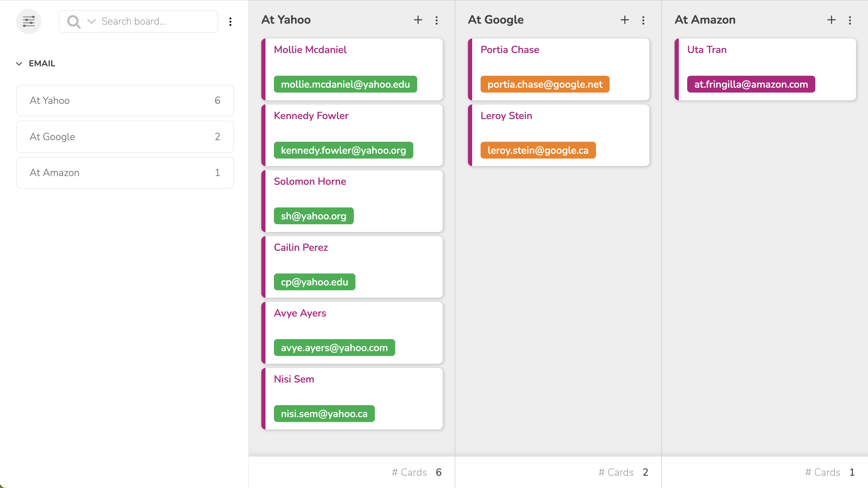Viewport: 868px width, 488px height.
Task: Click mollie.mcdaniel@yahoo.edu email tag
Action: [345, 84]
